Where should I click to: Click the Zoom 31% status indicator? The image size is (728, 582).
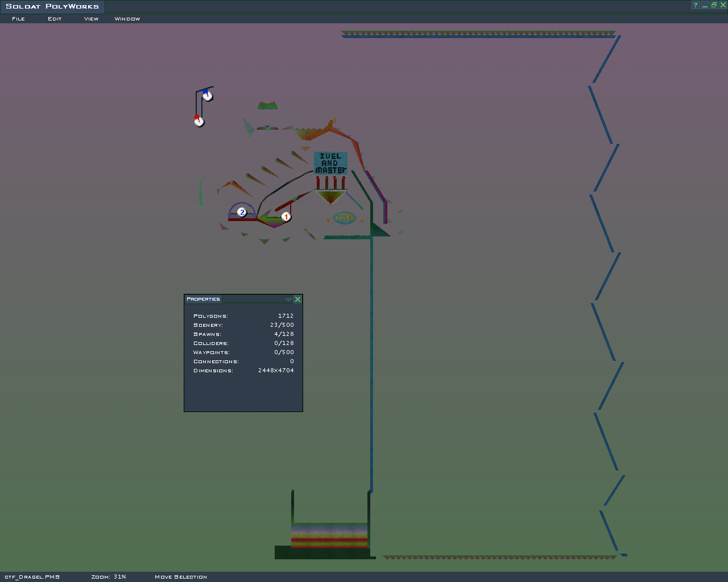pyautogui.click(x=109, y=577)
